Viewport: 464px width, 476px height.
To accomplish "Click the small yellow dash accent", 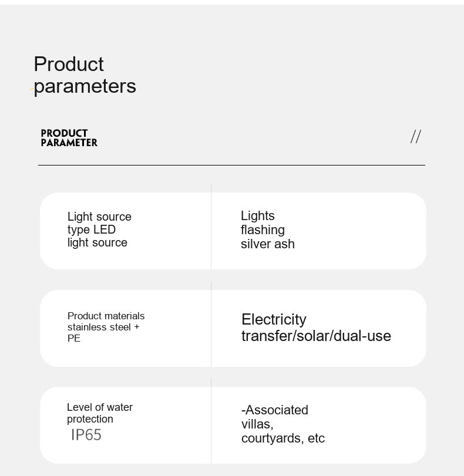I will [x=31, y=89].
